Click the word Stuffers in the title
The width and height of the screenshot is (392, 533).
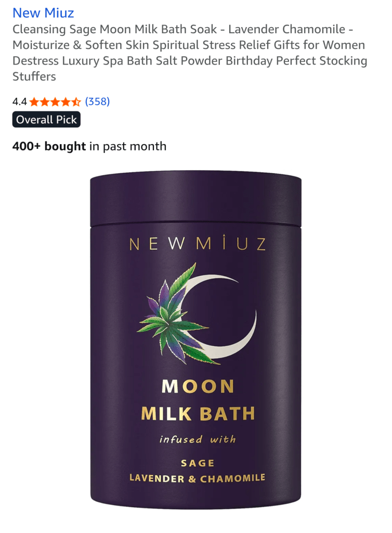(34, 77)
